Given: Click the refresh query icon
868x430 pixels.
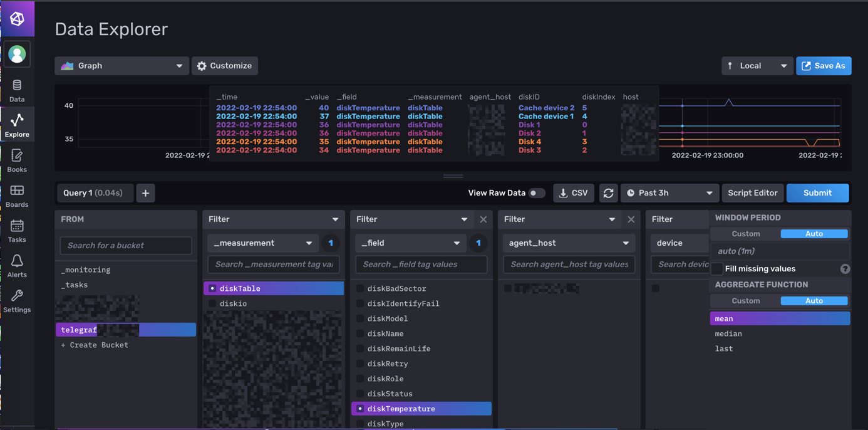Looking at the screenshot, I should 608,193.
